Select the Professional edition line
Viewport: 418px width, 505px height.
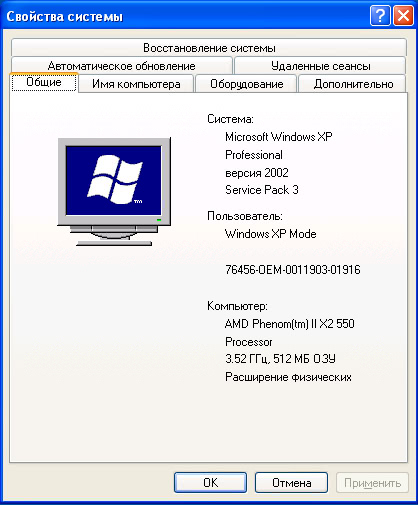click(x=254, y=155)
